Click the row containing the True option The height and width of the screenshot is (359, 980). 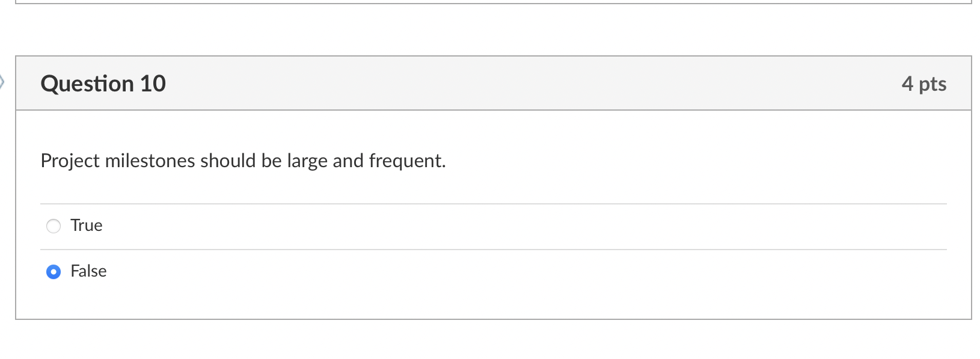click(x=301, y=226)
